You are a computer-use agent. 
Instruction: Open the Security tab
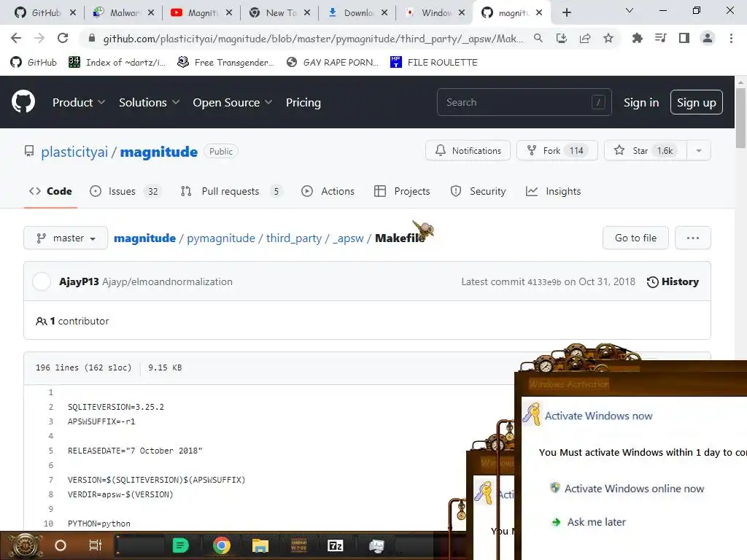(478, 191)
